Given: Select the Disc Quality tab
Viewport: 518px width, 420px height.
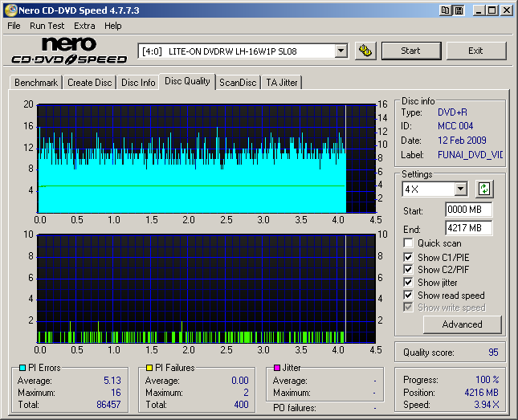Looking at the screenshot, I should click(187, 81).
